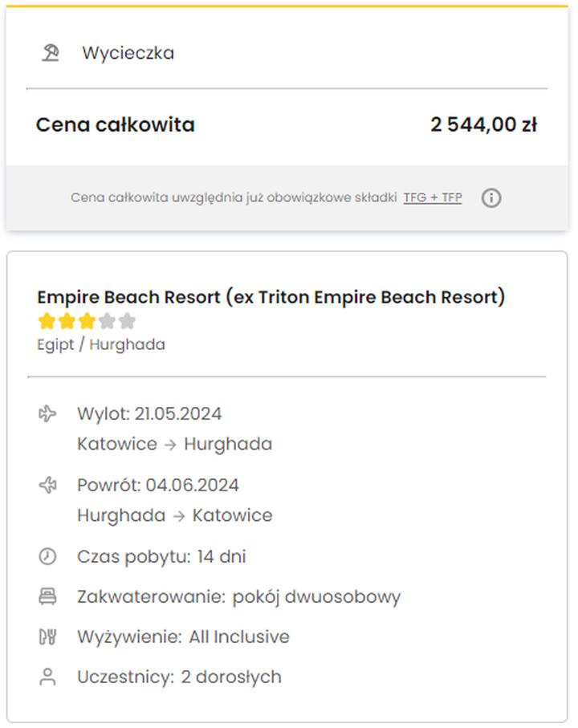
Task: Click the third yellow star rating
Action: 85,320
